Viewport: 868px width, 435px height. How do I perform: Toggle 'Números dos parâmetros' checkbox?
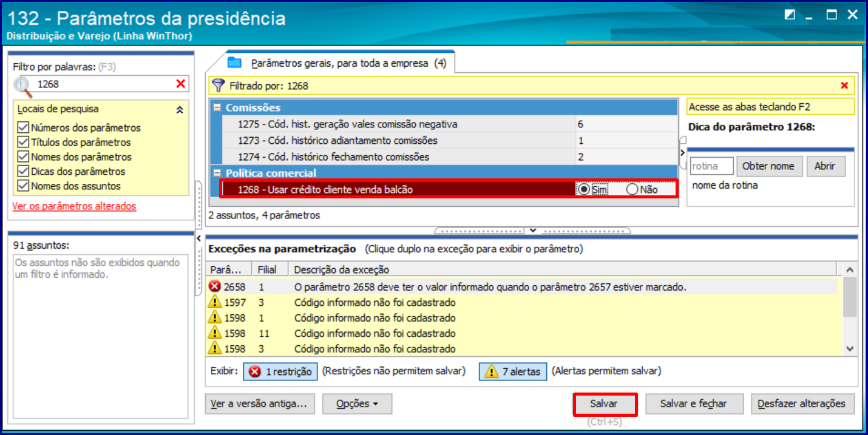pos(23,127)
